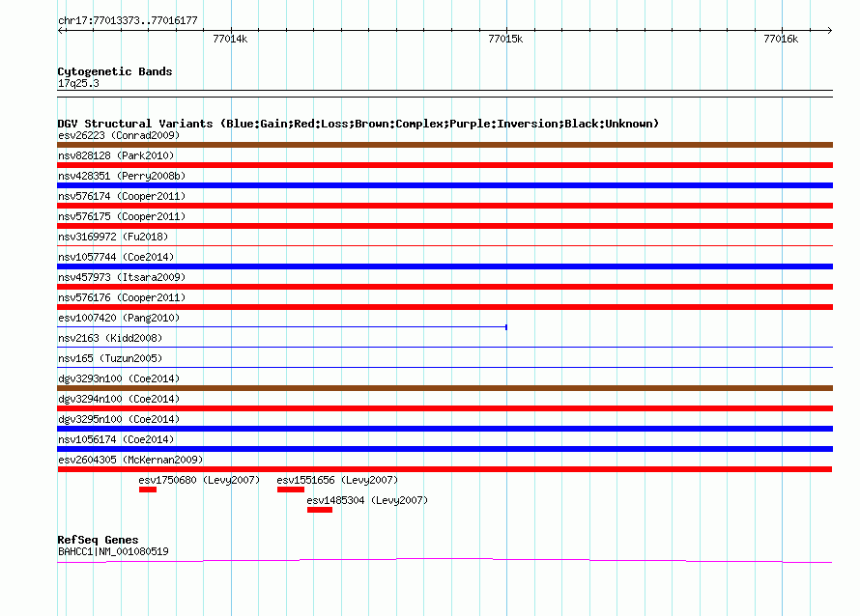860x616 pixels.
Task: Click the chr17:77013373..77016177 region label
Action: tap(128, 20)
